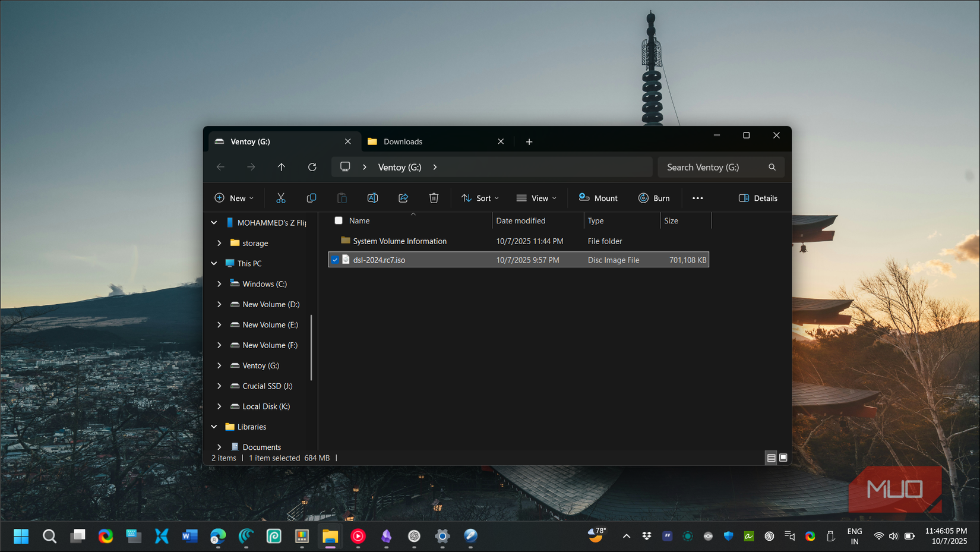This screenshot has width=980, height=552.
Task: Launch Microsoft Word from taskbar
Action: tap(189, 536)
